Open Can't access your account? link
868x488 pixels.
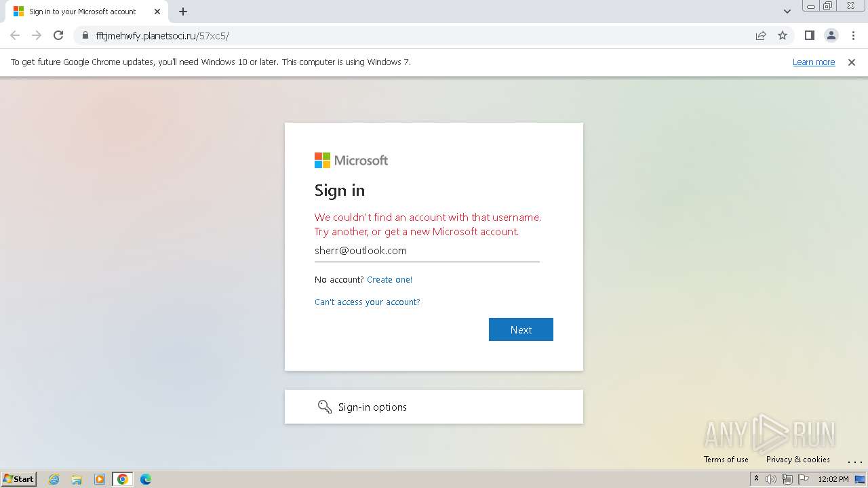[368, 302]
